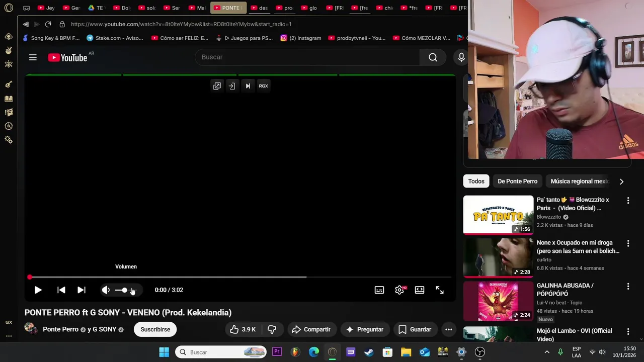Open the Stake.com bookmark

click(115, 38)
